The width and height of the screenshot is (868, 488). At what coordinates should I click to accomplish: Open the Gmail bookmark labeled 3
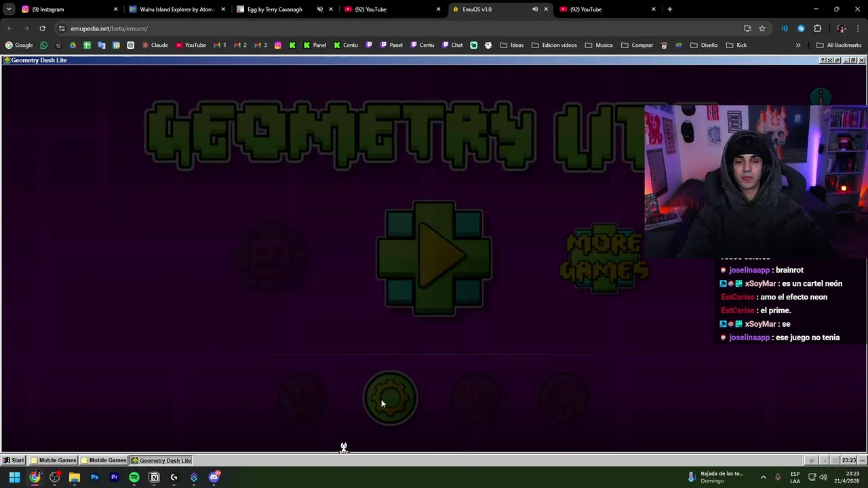[x=260, y=45]
